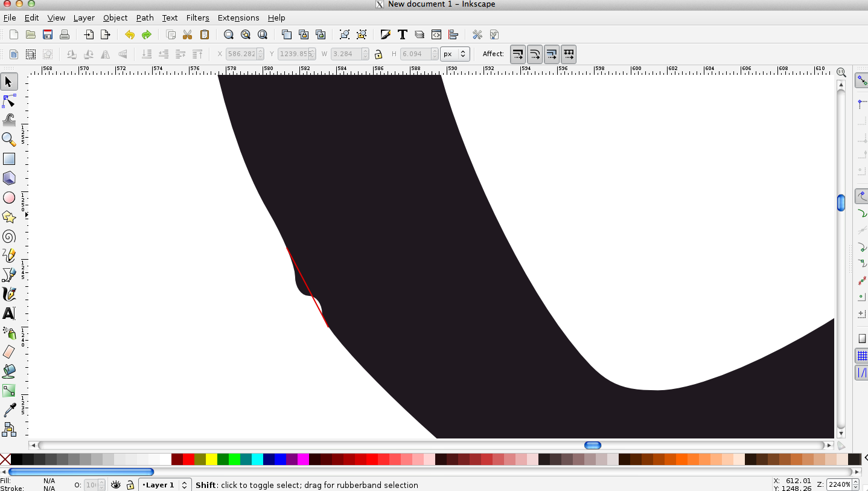
Task: Save the document
Action: click(48, 34)
